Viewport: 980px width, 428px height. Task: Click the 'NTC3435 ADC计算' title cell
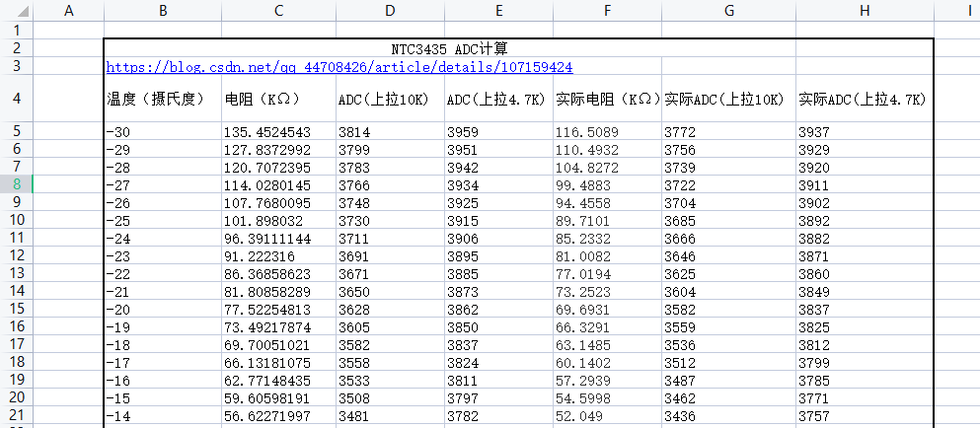[450, 48]
